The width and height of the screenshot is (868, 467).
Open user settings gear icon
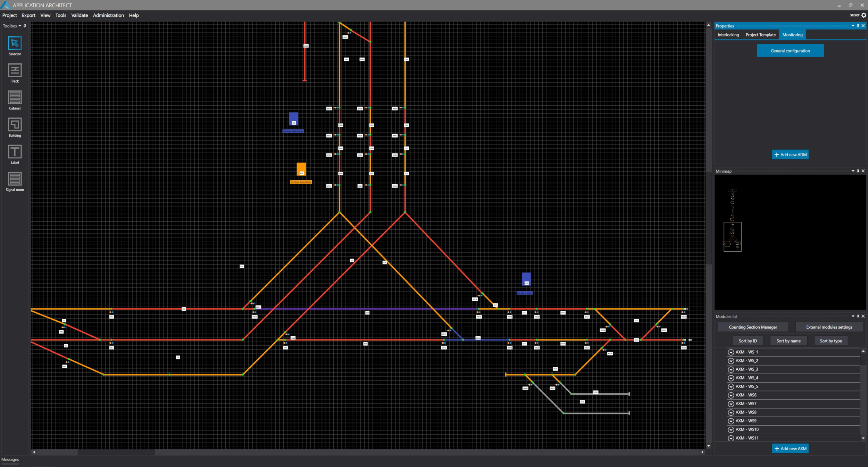click(864, 15)
